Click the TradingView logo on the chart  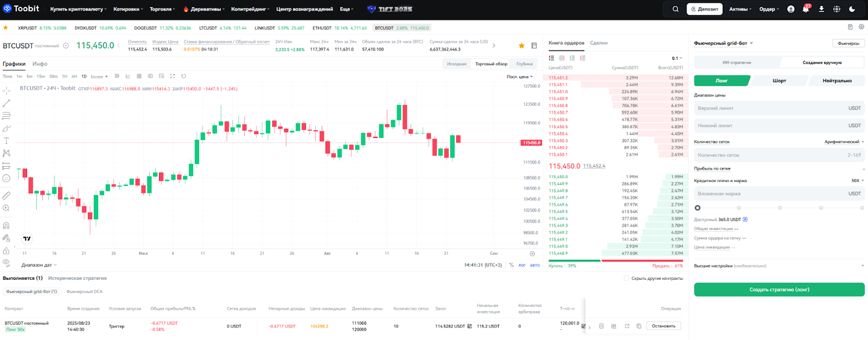[27, 238]
